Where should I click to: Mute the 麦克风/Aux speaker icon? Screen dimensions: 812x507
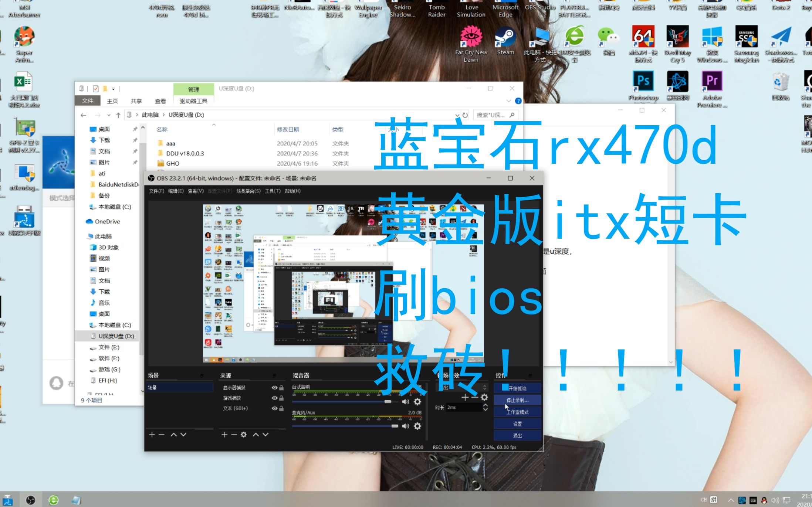406,426
